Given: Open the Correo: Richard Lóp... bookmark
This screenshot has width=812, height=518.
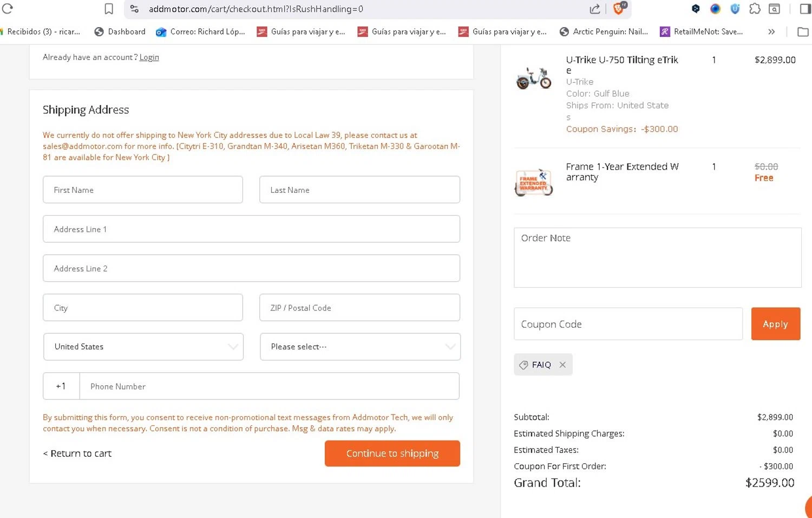Looking at the screenshot, I should pyautogui.click(x=200, y=32).
